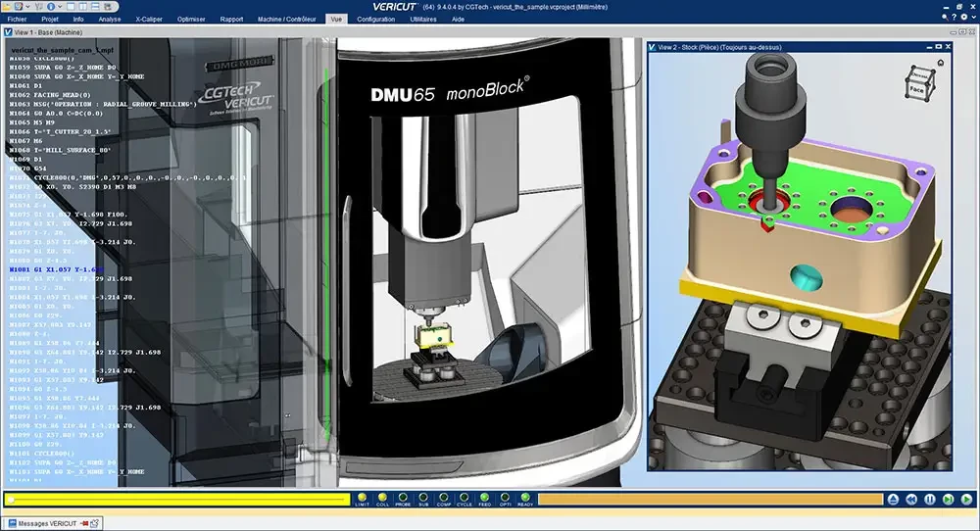The height and width of the screenshot is (531, 980).
Task: Expand dropdown arrow next to info icon
Action: coord(60,6)
